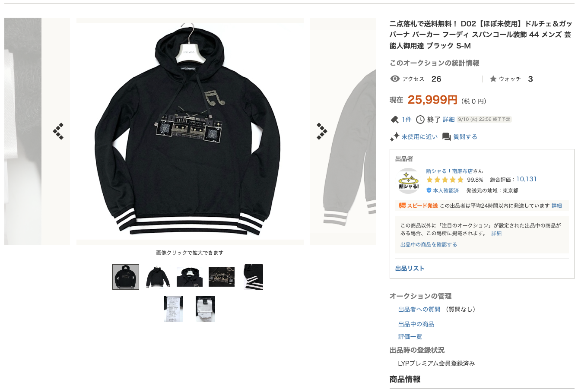Click the main hoodie image to enlarge
This screenshot has width=578, height=392.
coord(190,131)
